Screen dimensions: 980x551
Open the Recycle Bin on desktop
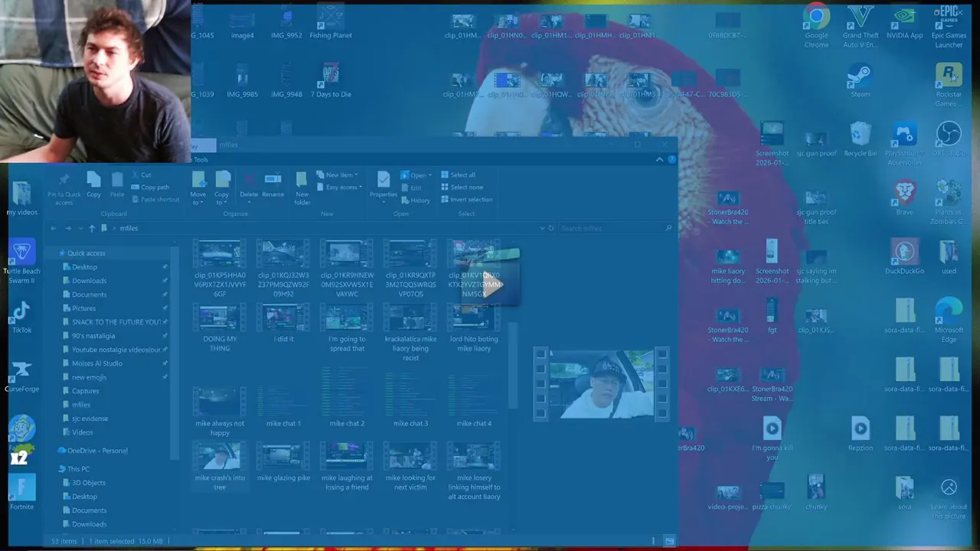[861, 140]
